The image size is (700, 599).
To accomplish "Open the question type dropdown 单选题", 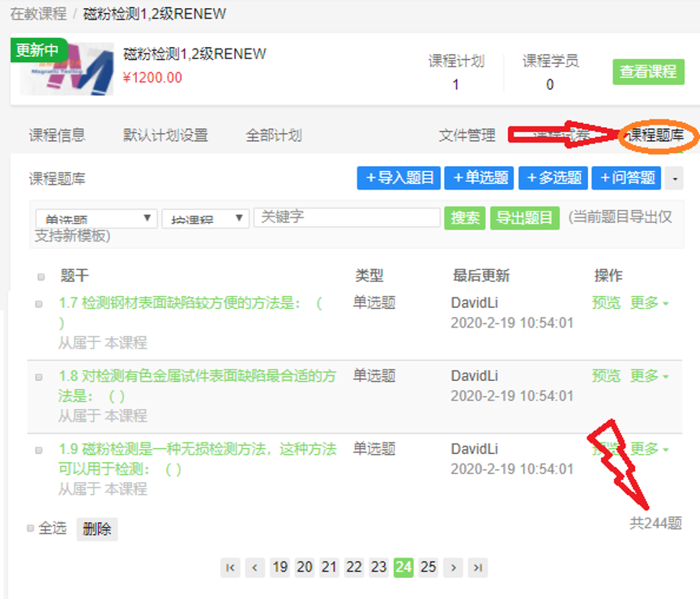I will tap(96, 219).
